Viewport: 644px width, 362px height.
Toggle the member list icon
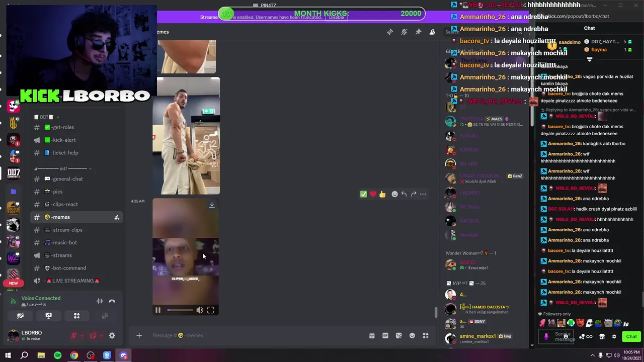[432, 32]
